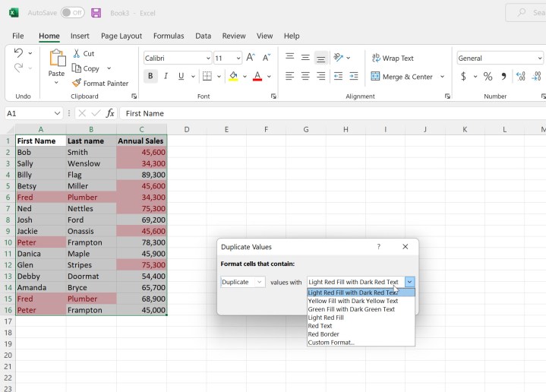Click the Format Painter brush icon
This screenshot has width=546, height=392.
point(77,84)
